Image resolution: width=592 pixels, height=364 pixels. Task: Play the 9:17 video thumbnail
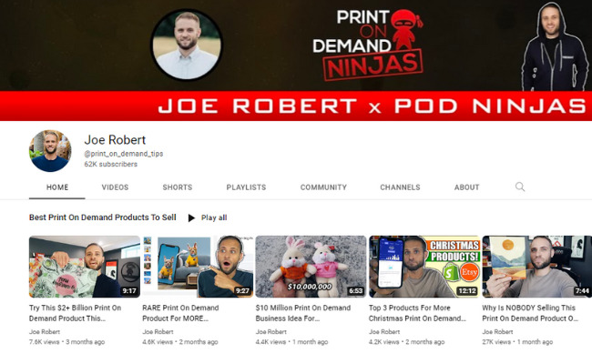tap(85, 267)
